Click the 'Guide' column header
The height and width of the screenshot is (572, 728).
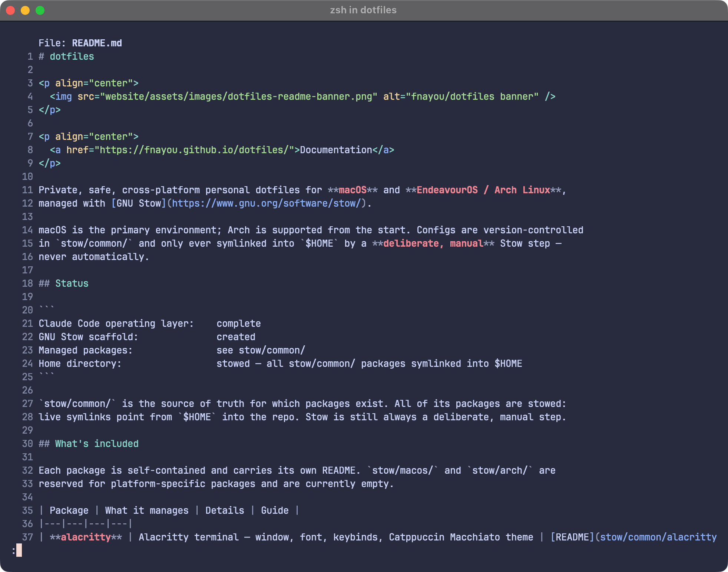point(275,510)
